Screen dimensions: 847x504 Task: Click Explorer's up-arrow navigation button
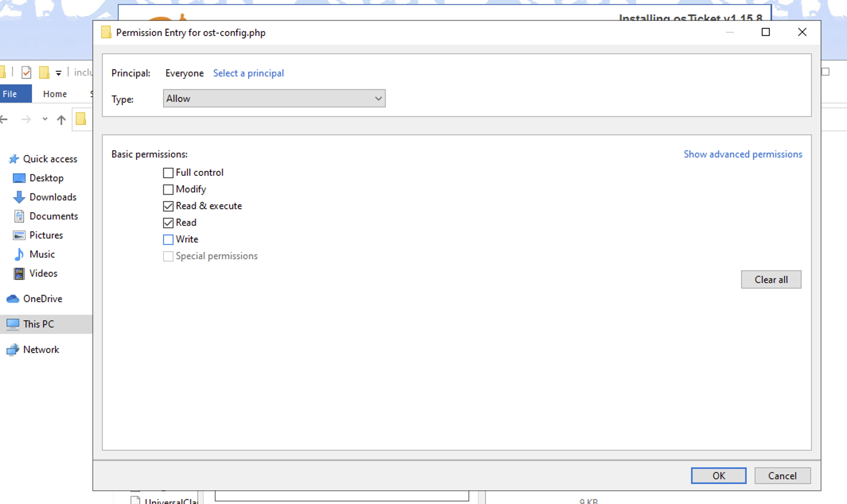click(x=61, y=120)
